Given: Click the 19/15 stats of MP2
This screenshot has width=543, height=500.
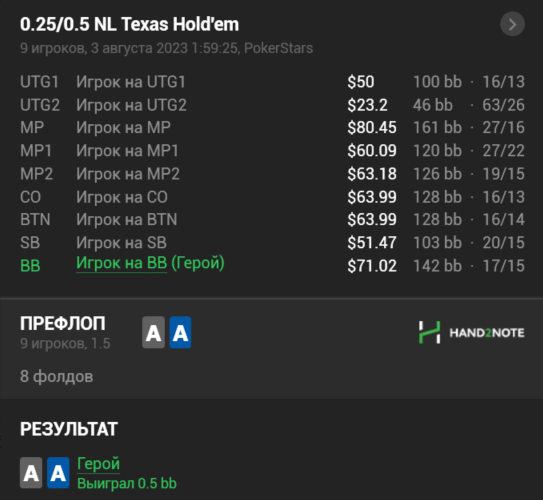Looking at the screenshot, I should 504,174.
